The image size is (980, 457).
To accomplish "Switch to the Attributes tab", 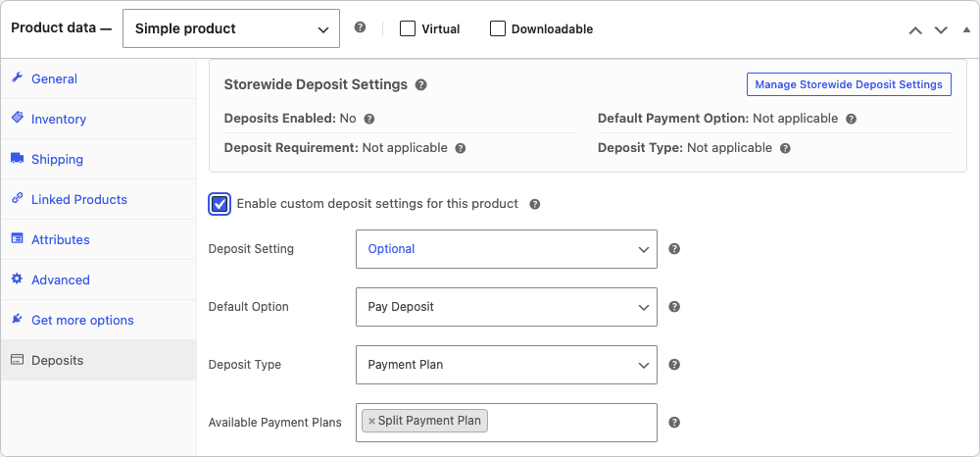I will click(x=98, y=239).
